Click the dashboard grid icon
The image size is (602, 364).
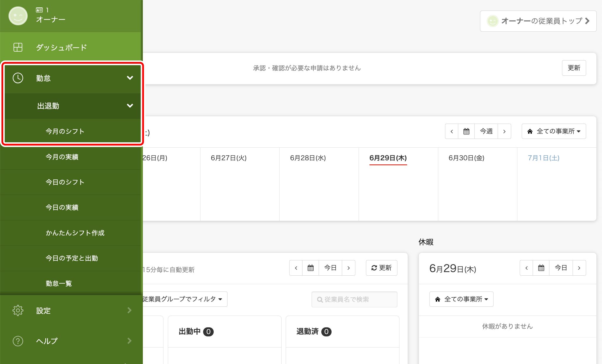click(18, 47)
